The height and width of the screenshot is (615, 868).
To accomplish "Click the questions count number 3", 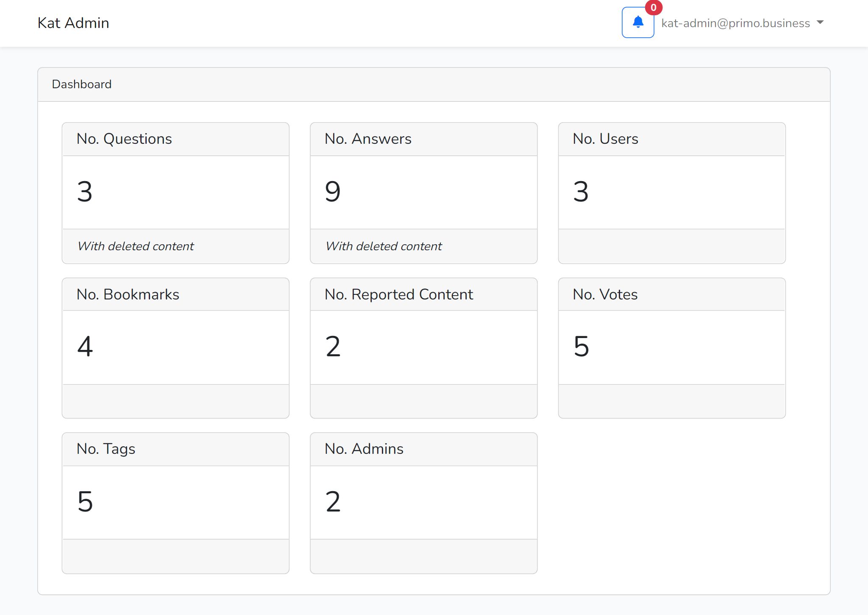I will [85, 191].
